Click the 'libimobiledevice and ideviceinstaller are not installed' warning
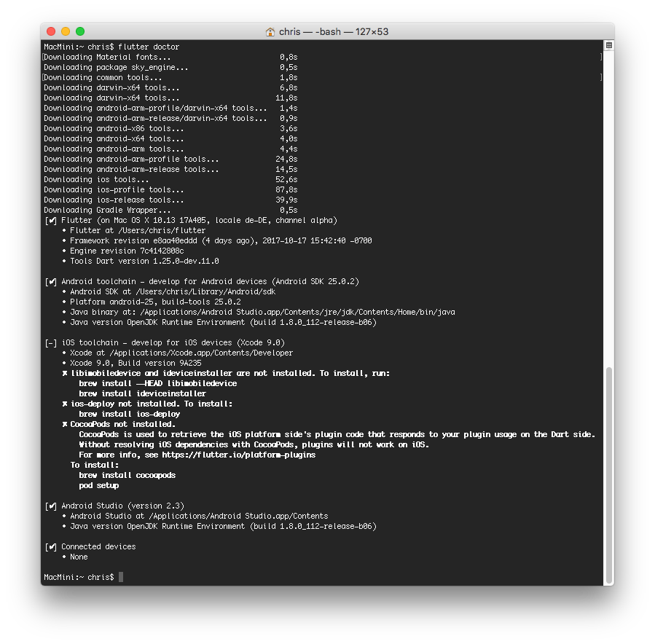 coord(226,374)
